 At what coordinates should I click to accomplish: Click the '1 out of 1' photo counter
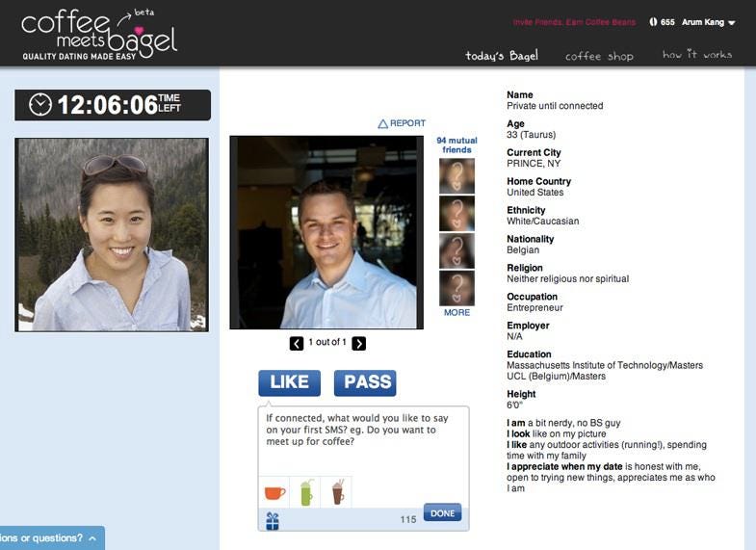pyautogui.click(x=327, y=342)
